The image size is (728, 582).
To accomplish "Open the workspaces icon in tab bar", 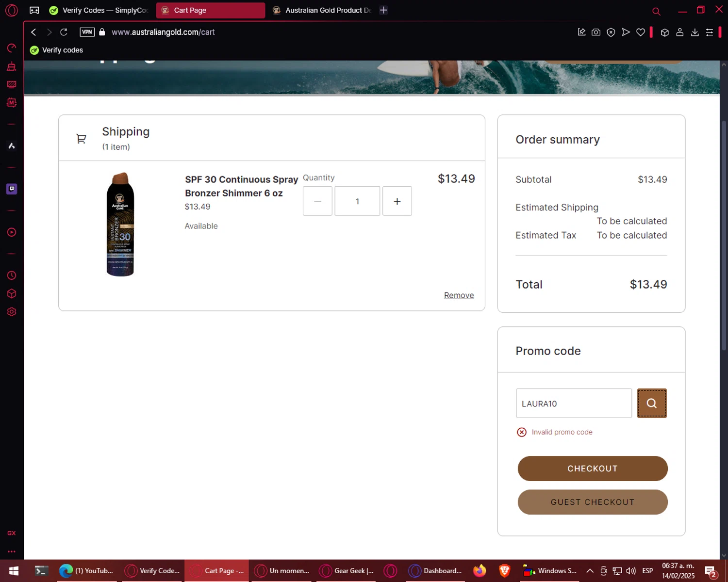I will (x=34, y=10).
